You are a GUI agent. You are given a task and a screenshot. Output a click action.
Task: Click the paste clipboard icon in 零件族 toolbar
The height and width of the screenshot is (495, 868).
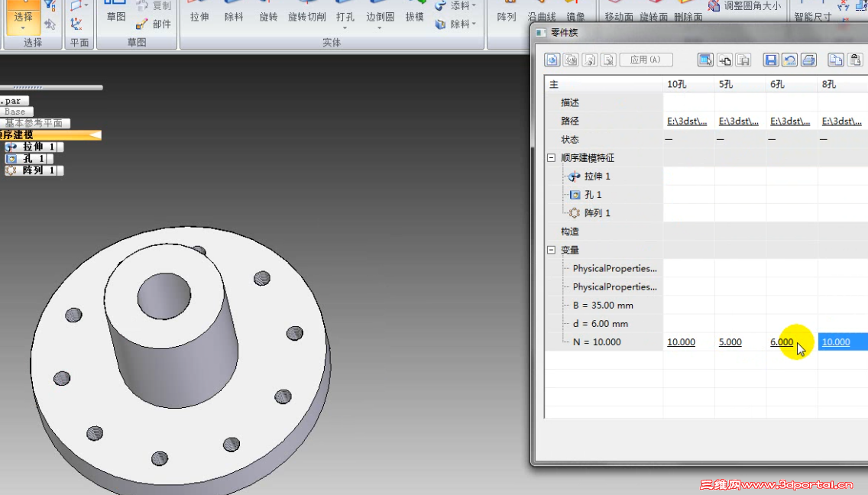click(x=855, y=60)
